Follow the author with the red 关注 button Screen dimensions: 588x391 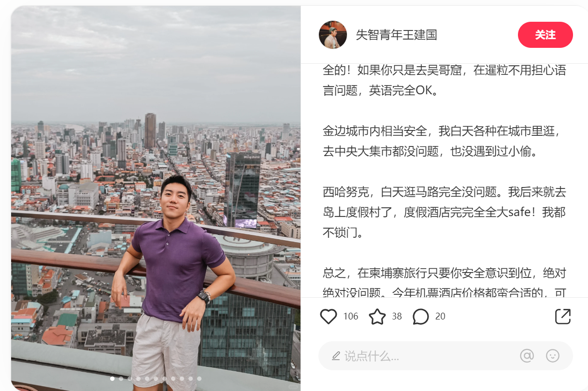[x=545, y=35]
